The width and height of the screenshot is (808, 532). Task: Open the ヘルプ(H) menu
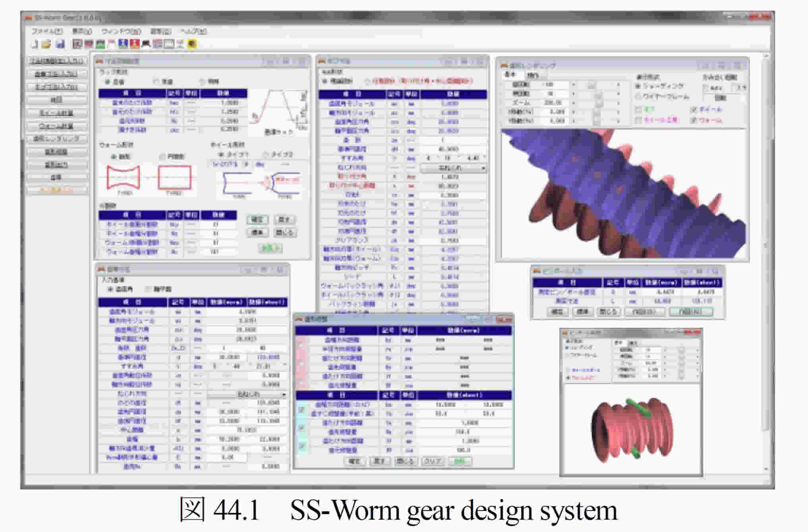(193, 31)
